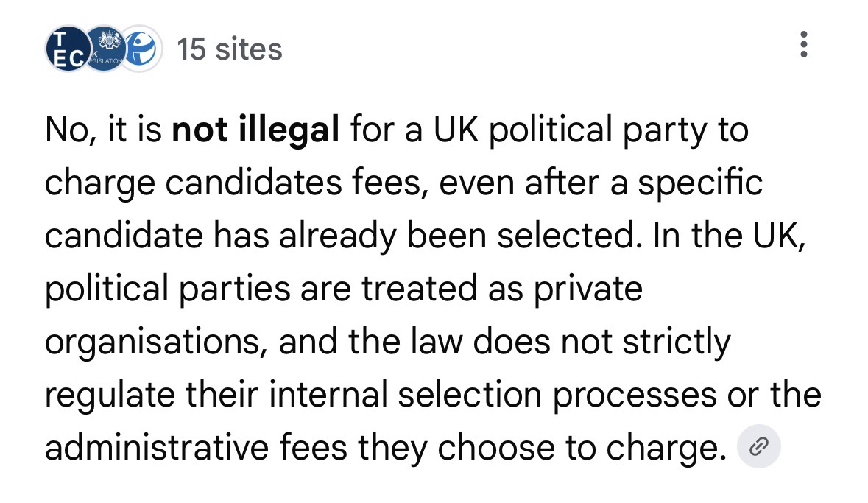Open the "15 sites" sources list
Viewport: 868px width, 503px height.
point(228,49)
